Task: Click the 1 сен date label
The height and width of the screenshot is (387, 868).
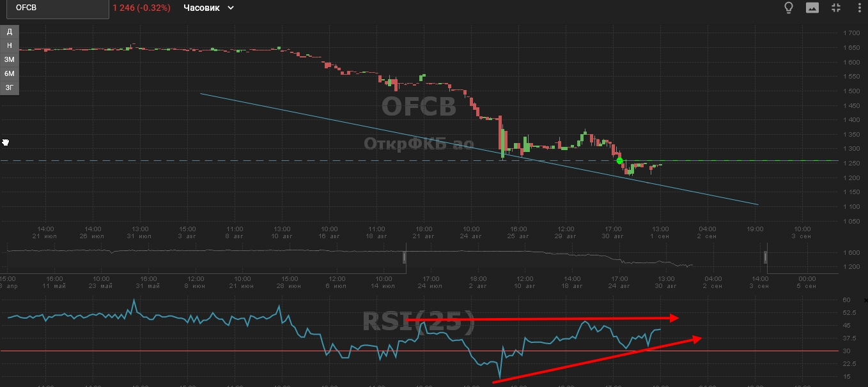Action: tap(660, 236)
